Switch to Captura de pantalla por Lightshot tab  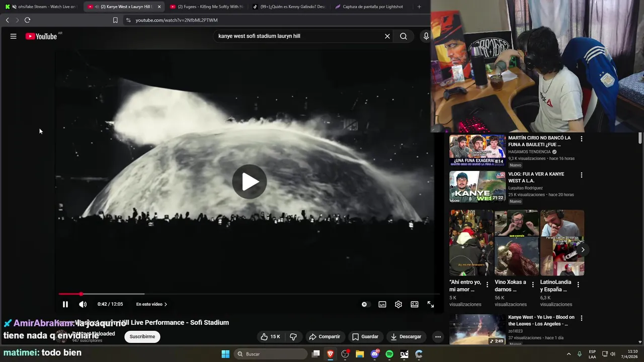pyautogui.click(x=371, y=7)
